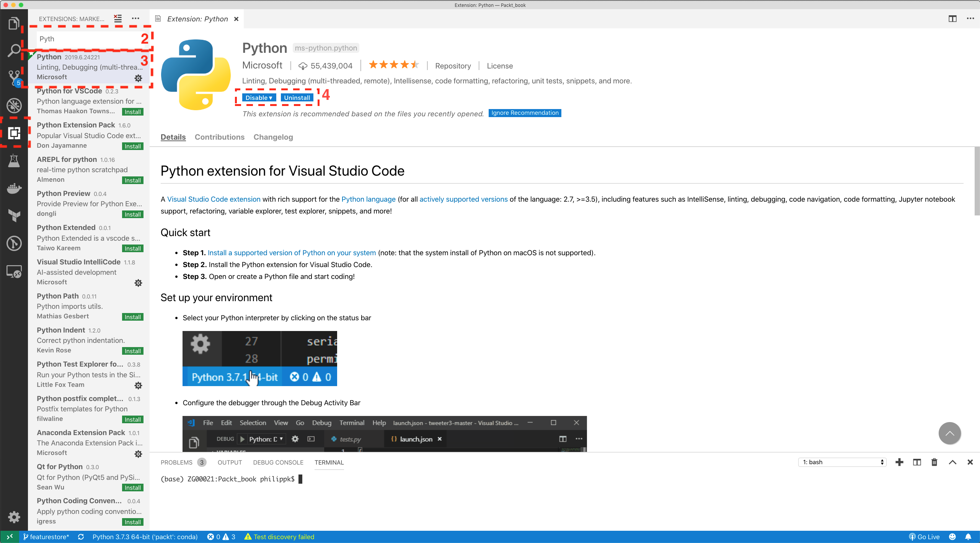Open the Manage gear at activity bar bottom
Viewport: 980px width, 543px height.
coord(14,517)
